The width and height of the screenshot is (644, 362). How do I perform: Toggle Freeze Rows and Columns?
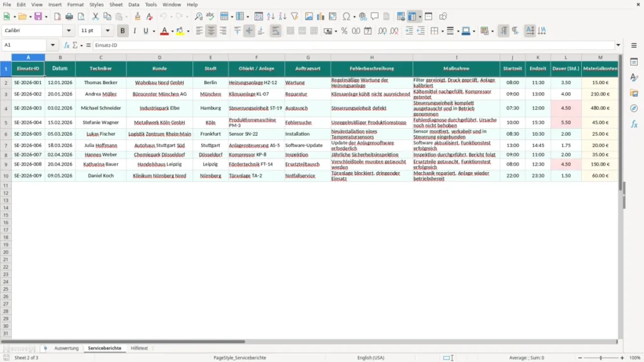pyautogui.click(x=412, y=16)
